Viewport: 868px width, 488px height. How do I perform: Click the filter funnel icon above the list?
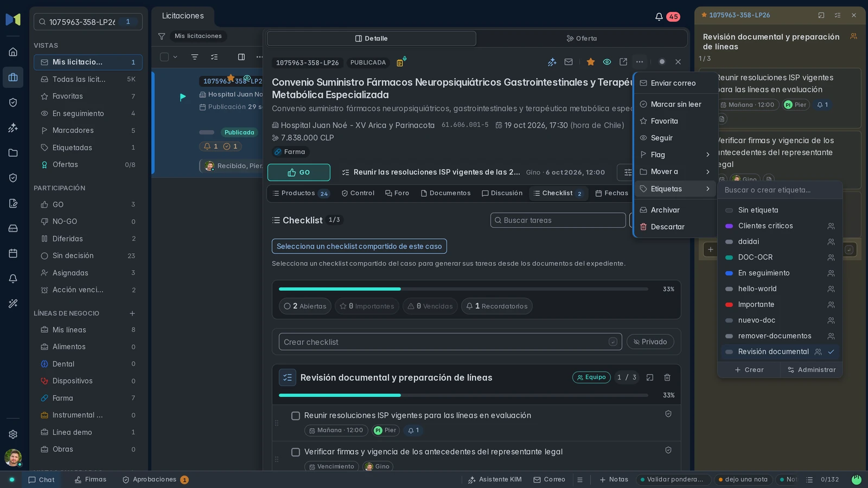pyautogui.click(x=162, y=36)
